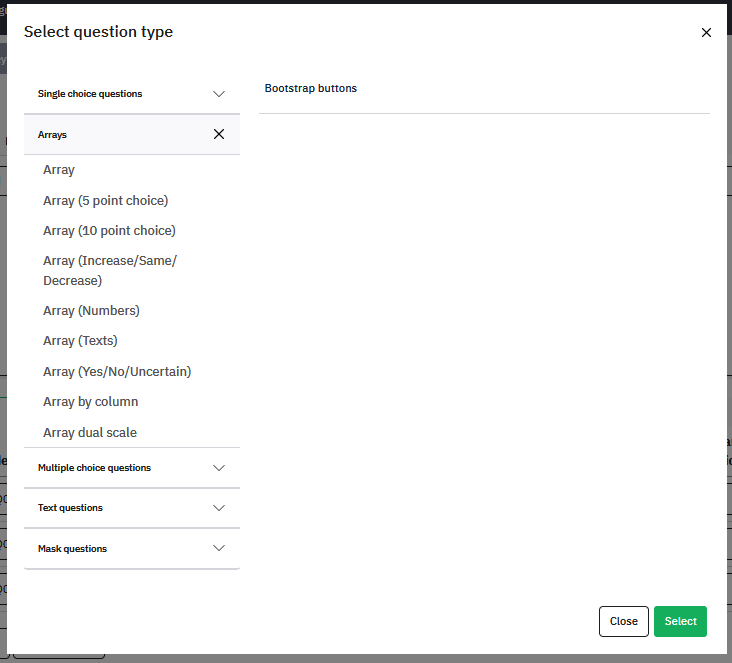Choose the Array question type
The width and height of the screenshot is (732, 663).
(59, 170)
